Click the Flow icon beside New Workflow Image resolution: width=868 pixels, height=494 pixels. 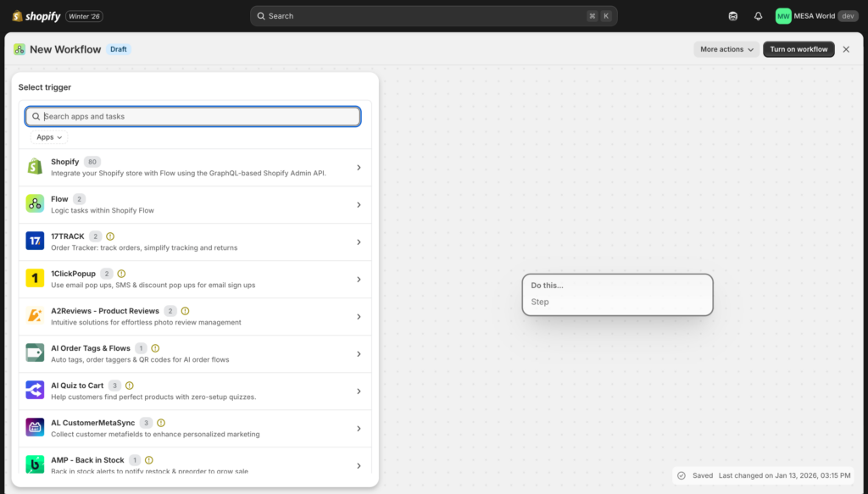click(19, 49)
